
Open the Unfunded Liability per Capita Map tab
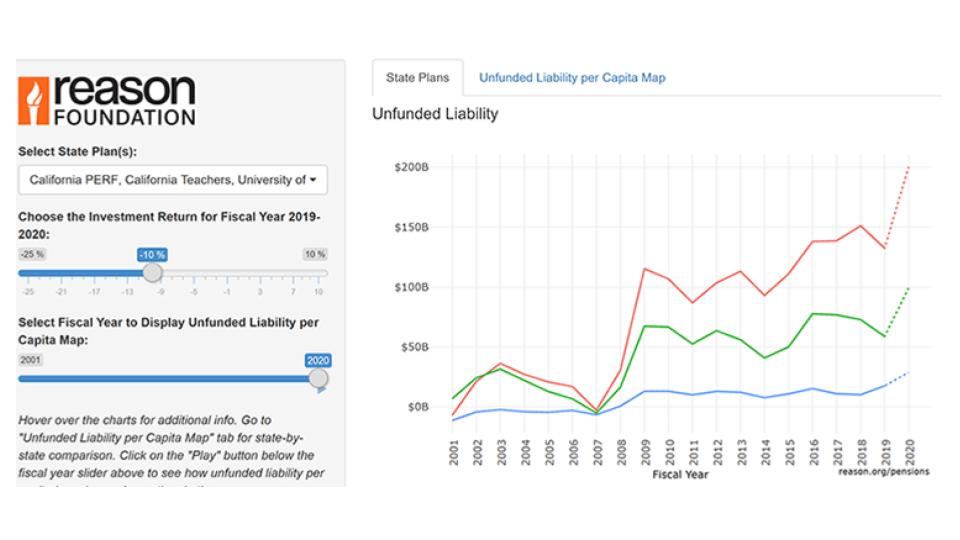coord(572,77)
